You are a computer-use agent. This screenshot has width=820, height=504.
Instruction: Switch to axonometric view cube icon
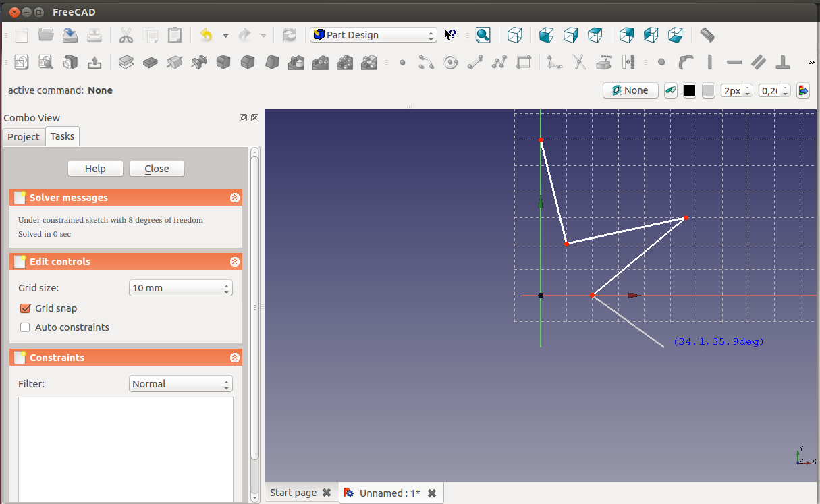tap(515, 35)
